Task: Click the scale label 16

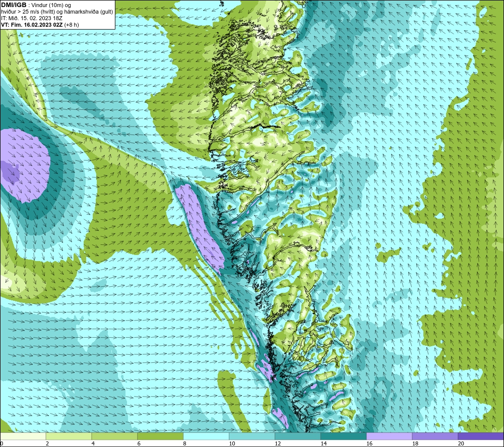Action: [x=369, y=443]
